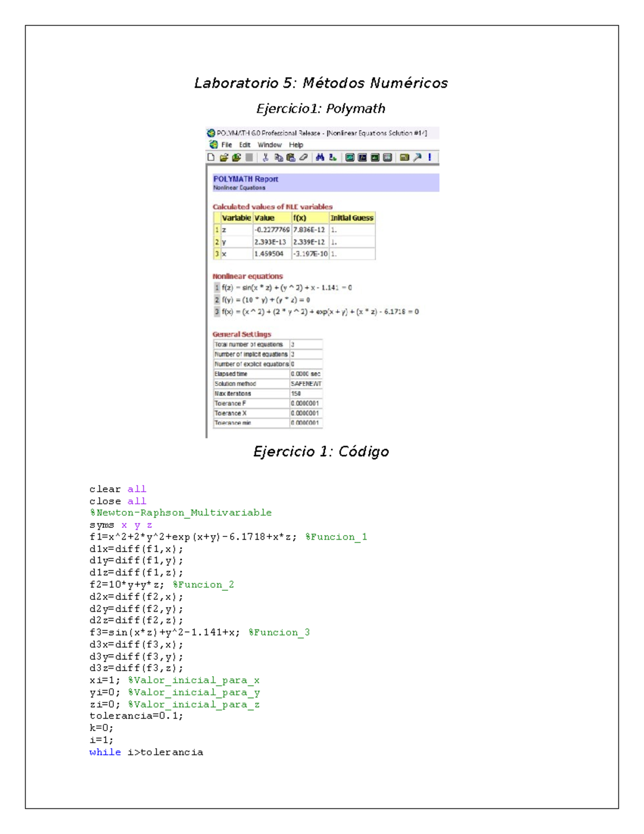
Task: Click the binoculars Find icon
Action: pos(320,157)
